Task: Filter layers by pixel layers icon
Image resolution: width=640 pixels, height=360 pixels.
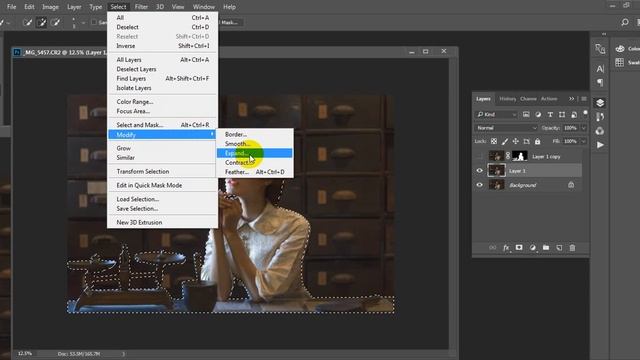Action: (x=526, y=115)
